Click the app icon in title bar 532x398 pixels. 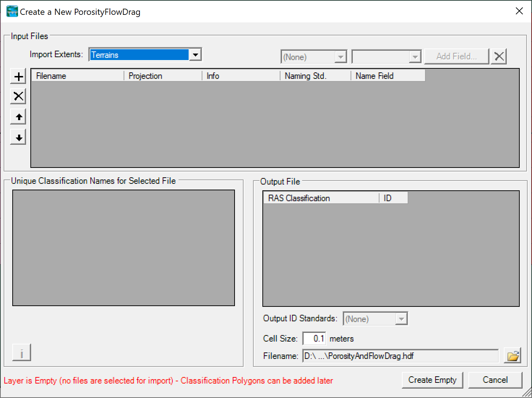(x=12, y=12)
